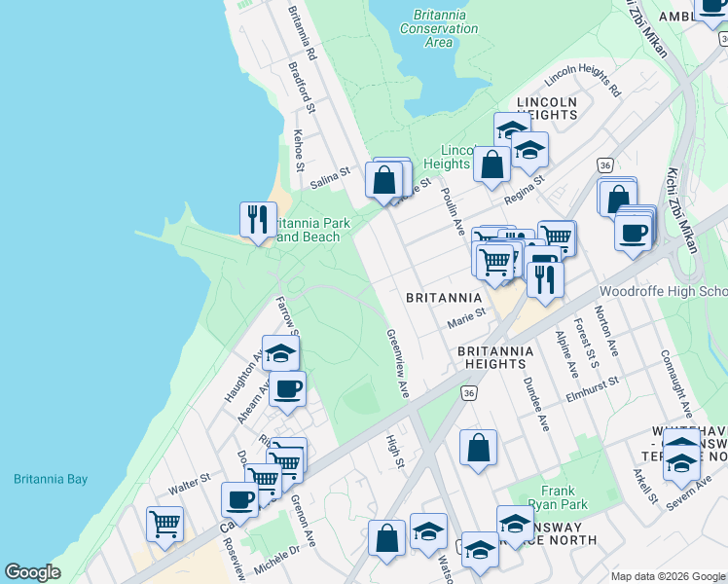Click the Haughton Ave street label

(x=242, y=377)
